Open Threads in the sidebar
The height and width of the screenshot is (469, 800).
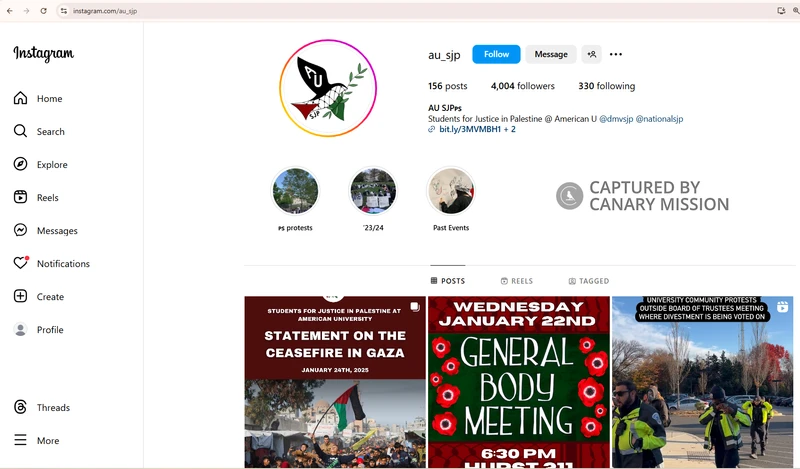42,407
